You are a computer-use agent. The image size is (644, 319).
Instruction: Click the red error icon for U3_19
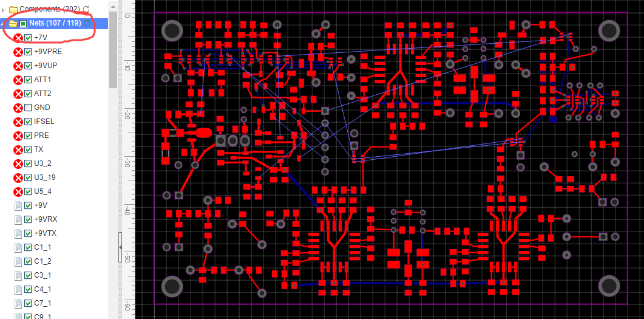(x=18, y=177)
